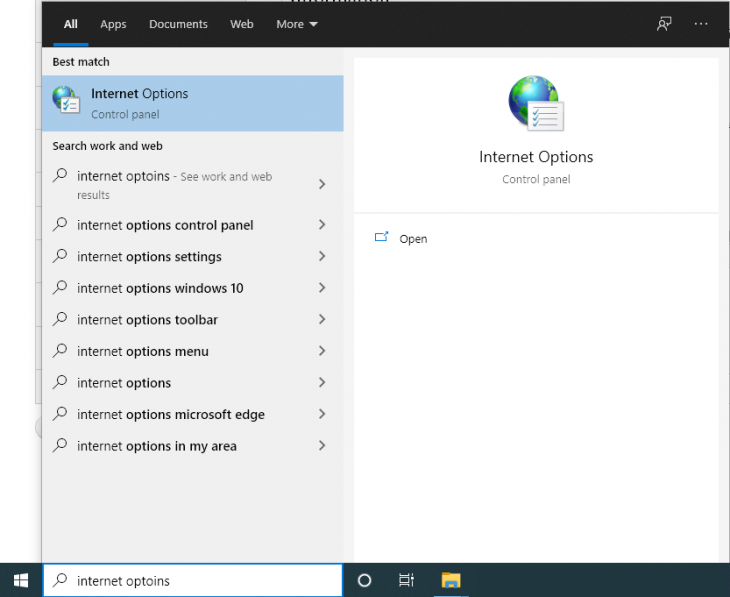Click the Internet Options title in preview pane
Image resolution: width=730 pixels, height=597 pixels.
(x=536, y=157)
